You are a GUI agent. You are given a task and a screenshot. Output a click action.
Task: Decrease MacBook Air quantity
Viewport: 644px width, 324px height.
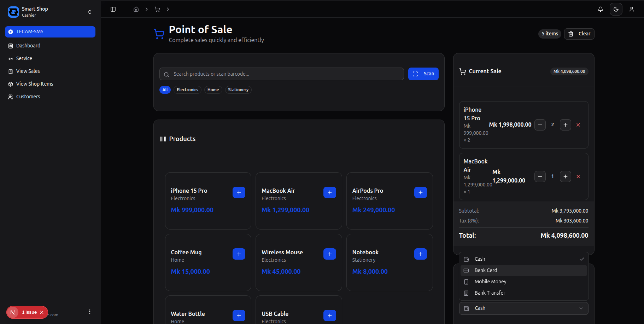click(540, 177)
